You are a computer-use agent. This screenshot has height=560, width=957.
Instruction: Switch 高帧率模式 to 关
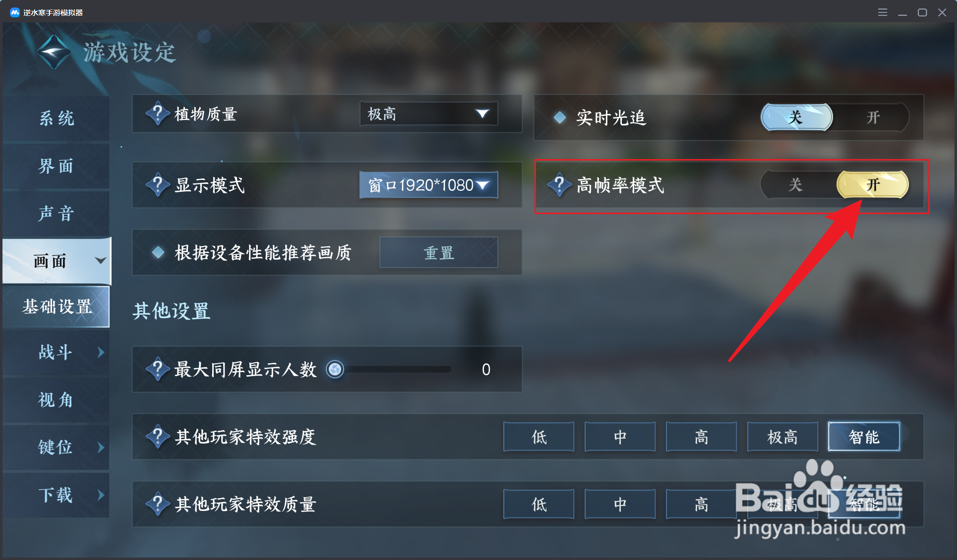coord(796,185)
